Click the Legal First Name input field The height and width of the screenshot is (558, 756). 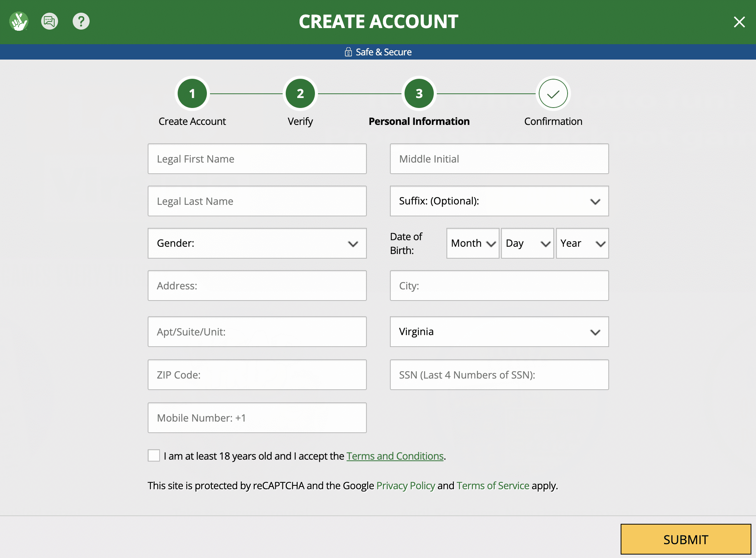[257, 158]
